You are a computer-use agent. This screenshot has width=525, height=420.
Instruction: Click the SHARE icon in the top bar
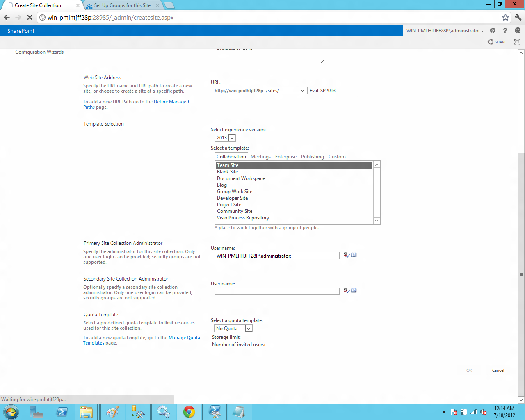click(497, 42)
